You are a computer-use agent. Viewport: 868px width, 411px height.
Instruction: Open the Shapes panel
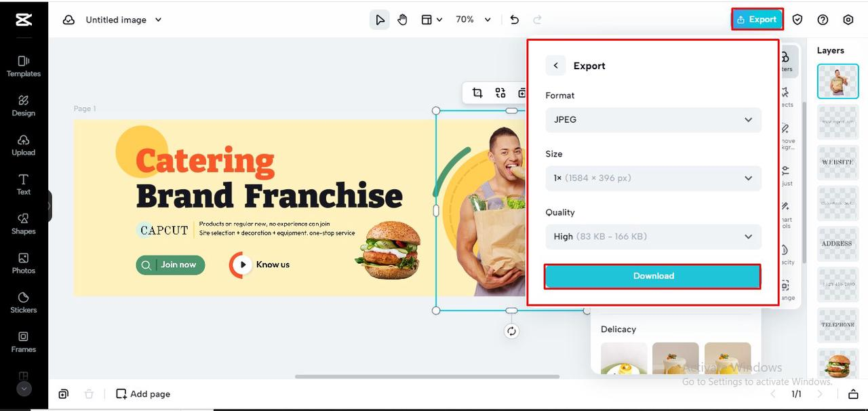click(x=24, y=224)
